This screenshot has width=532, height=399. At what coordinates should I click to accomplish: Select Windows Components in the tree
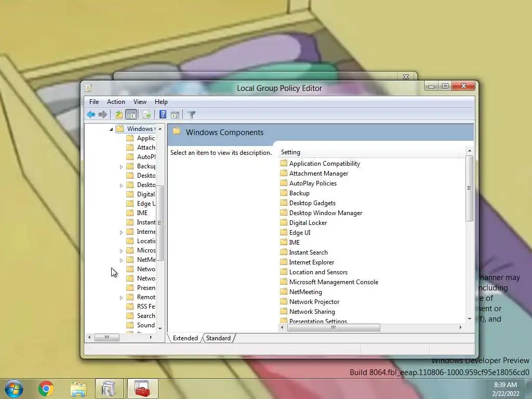(136, 129)
